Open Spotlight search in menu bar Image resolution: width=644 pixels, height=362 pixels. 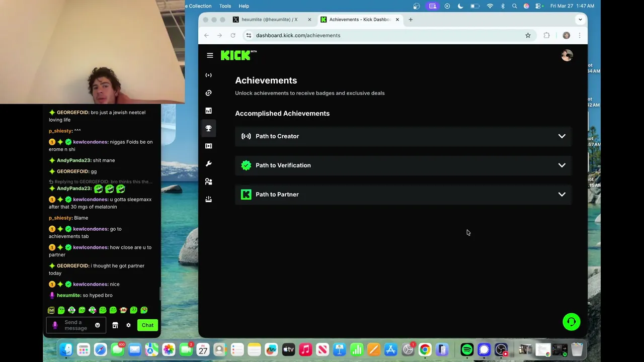click(514, 6)
